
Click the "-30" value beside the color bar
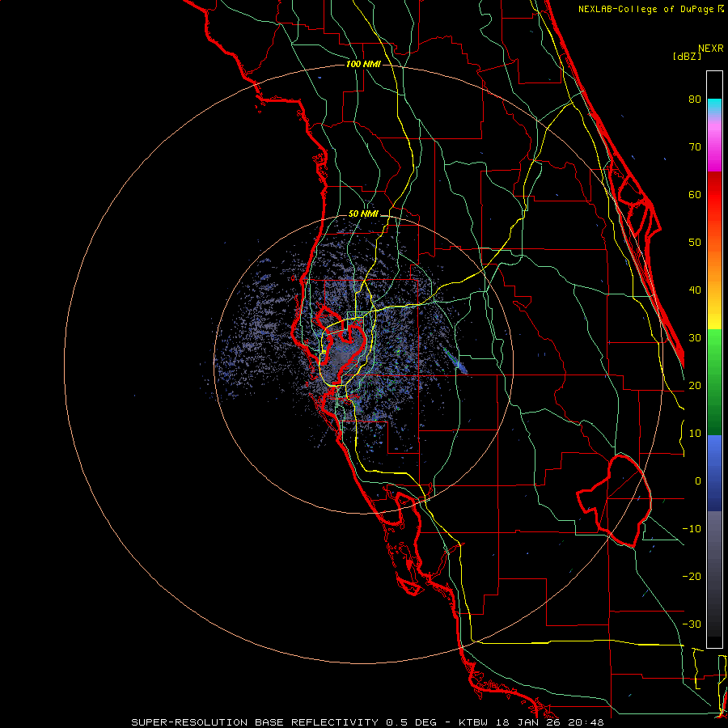[692, 624]
